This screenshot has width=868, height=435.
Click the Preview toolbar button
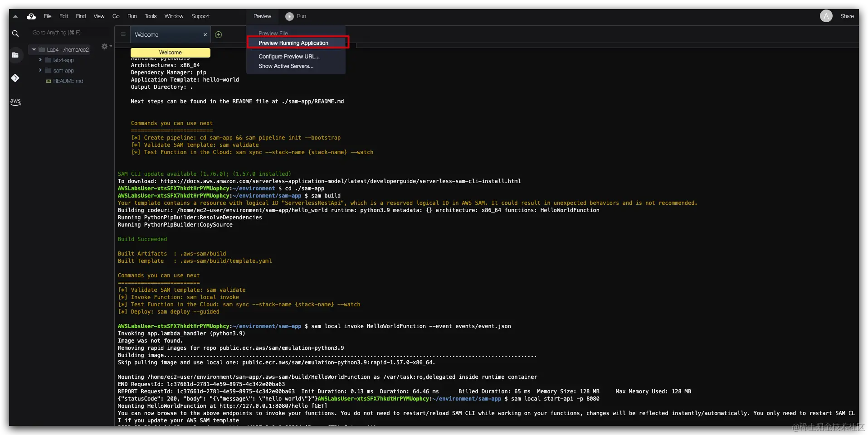coord(262,16)
